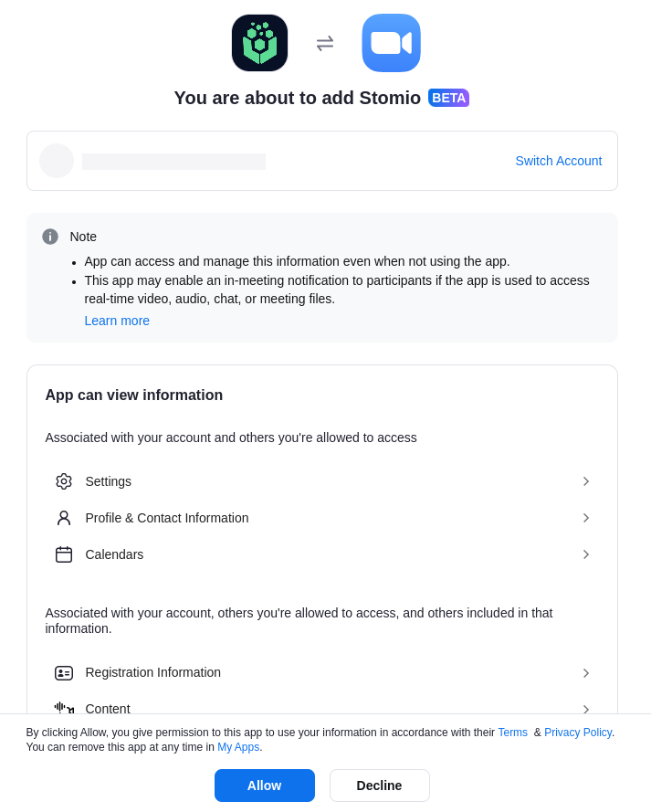This screenshot has height=812, width=651.
Task: Open the Learn more link
Action: [x=117, y=321]
